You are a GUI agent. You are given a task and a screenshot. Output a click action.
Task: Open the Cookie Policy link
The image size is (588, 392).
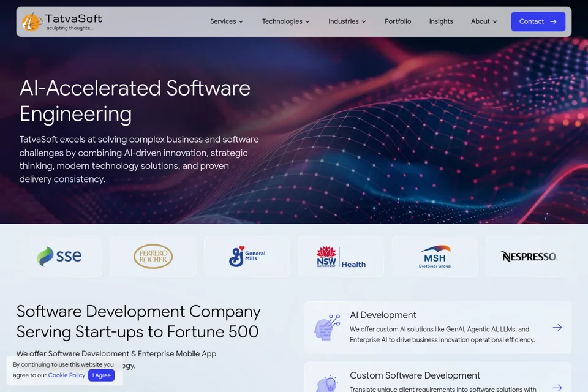click(66, 375)
